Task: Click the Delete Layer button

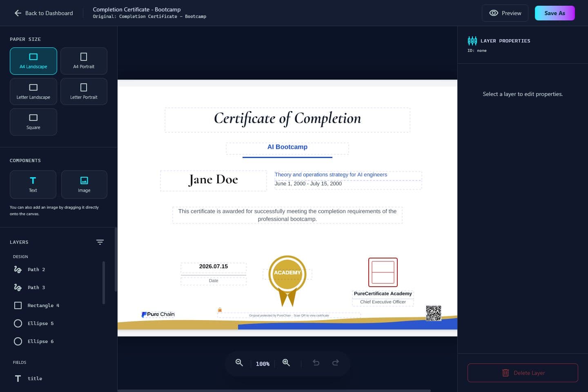Action: [523, 373]
